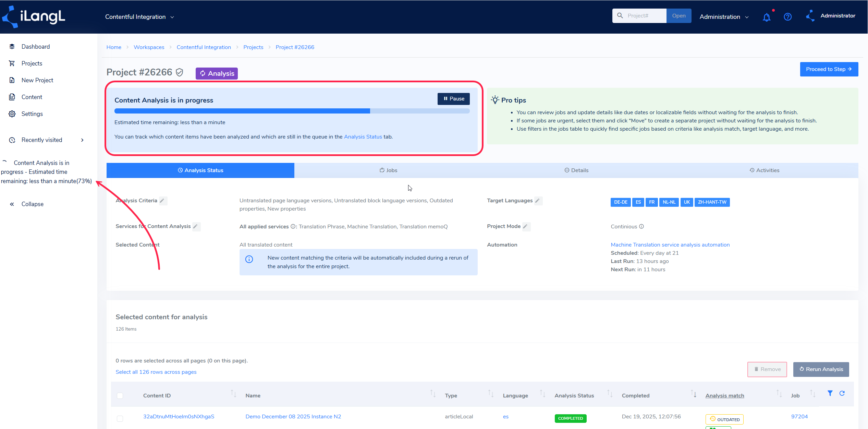868x429 pixels.
Task: Pause the content analysis
Action: pyautogui.click(x=454, y=99)
